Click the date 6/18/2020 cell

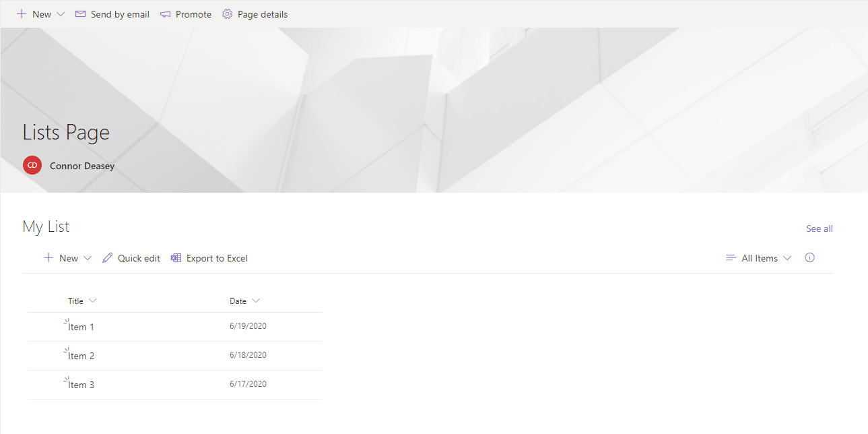(x=248, y=355)
